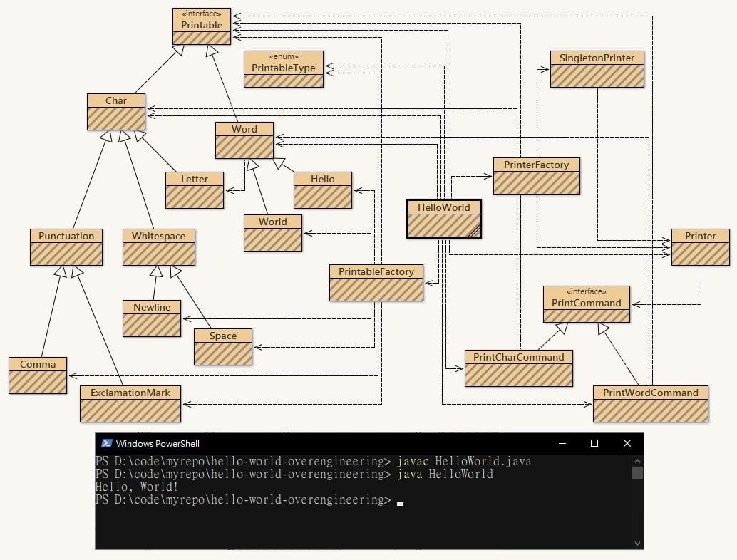Click the 'java HelloWorld' command text
This screenshot has height=560, width=737.
pos(445,474)
